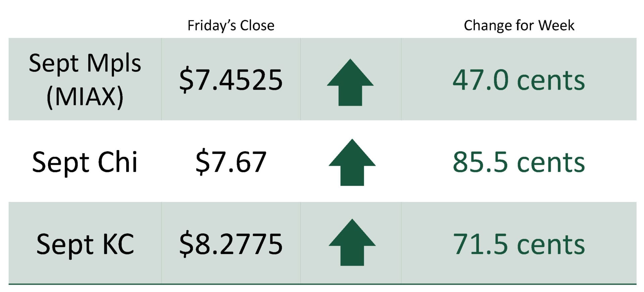Click the Sept Chi row label
The image size is (644, 292).
tap(85, 162)
